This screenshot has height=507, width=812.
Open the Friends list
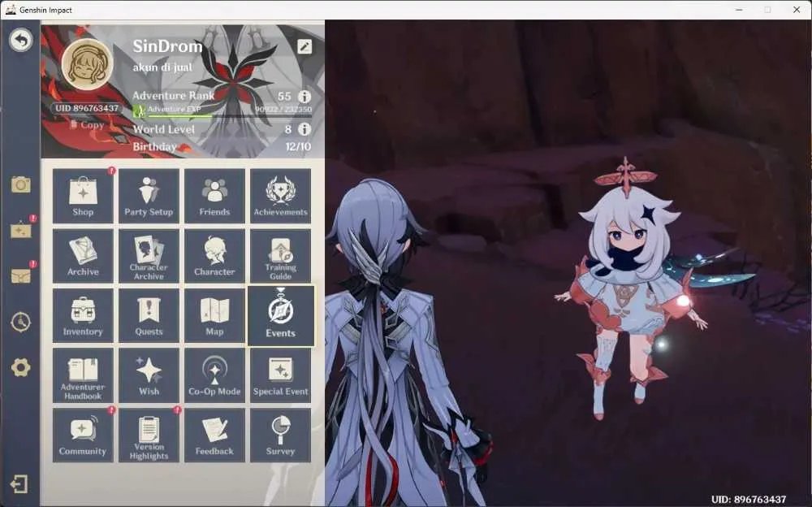[x=214, y=196]
